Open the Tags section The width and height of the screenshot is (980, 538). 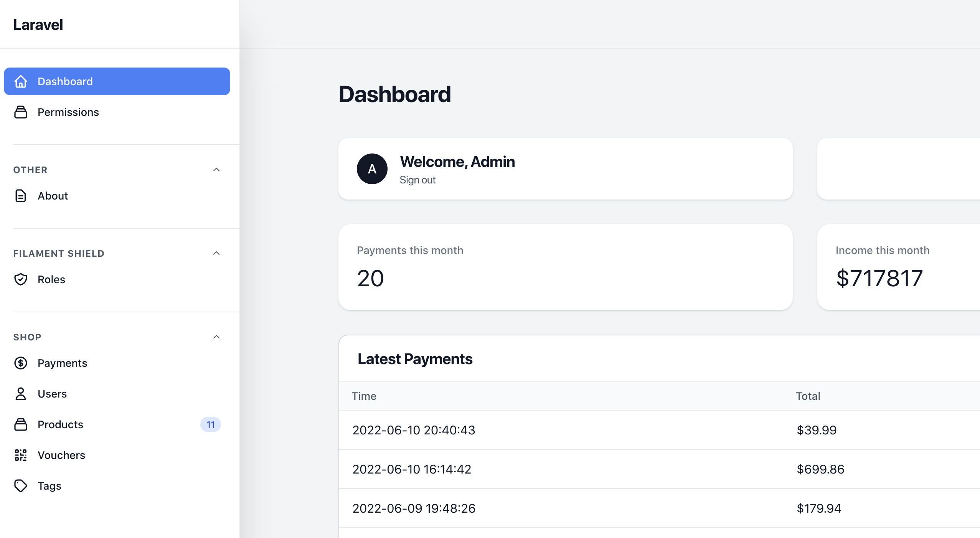(49, 485)
